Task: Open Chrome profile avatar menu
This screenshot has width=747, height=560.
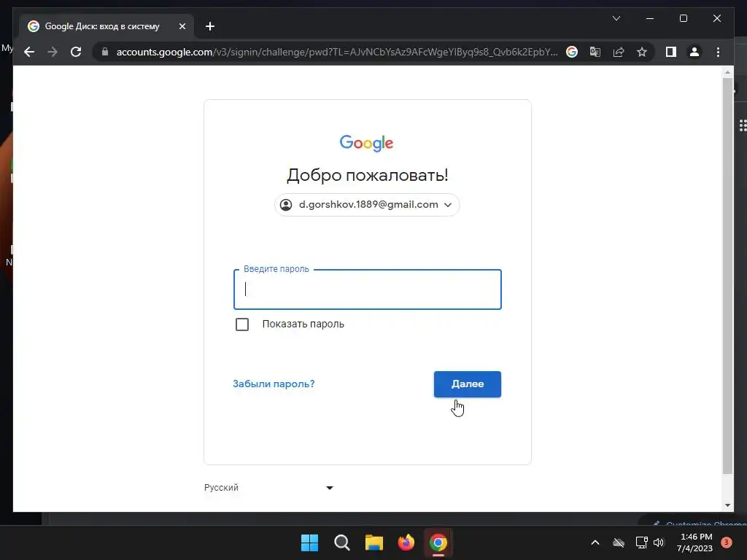Action: pos(694,52)
